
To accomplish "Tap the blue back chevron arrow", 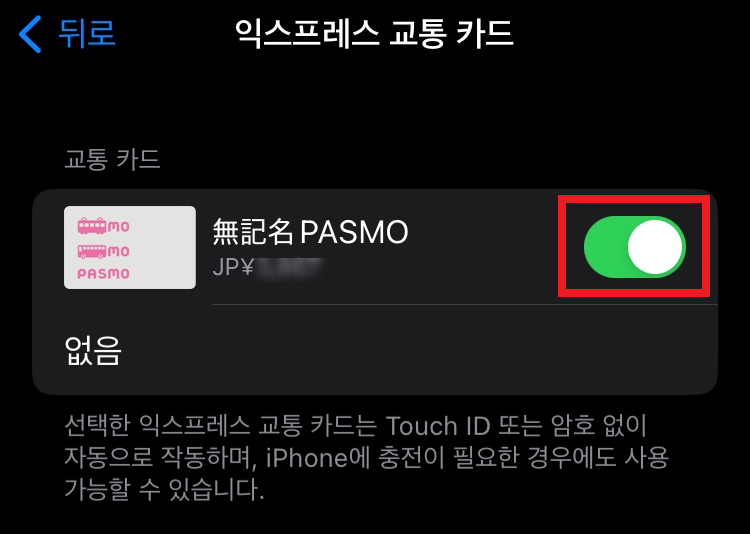I will click(x=30, y=34).
